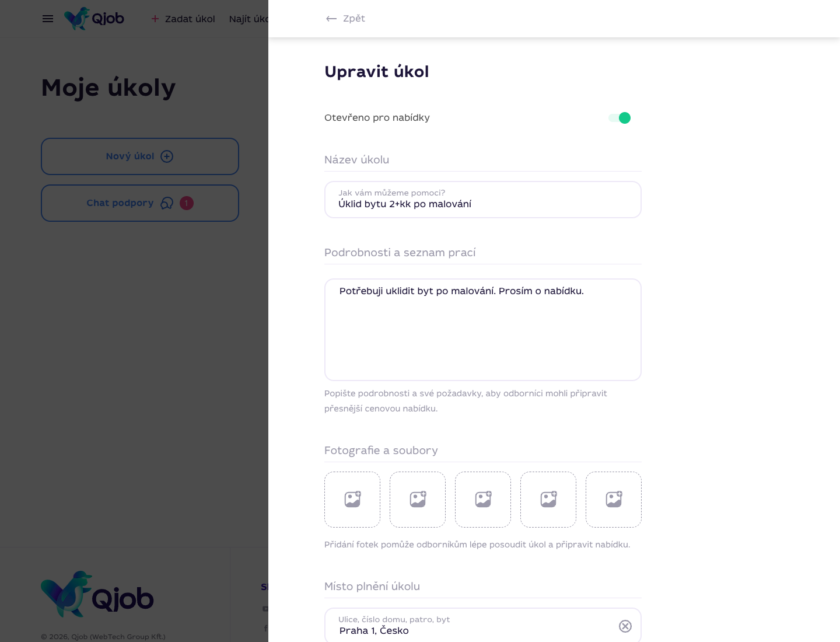Click the Qjob logo in header
The height and width of the screenshot is (642, 840).
pyautogui.click(x=94, y=19)
